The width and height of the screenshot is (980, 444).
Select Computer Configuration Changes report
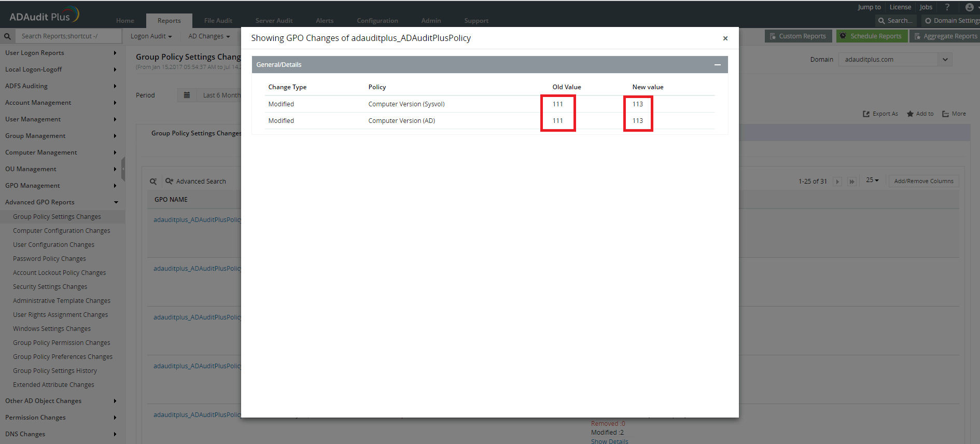point(62,231)
